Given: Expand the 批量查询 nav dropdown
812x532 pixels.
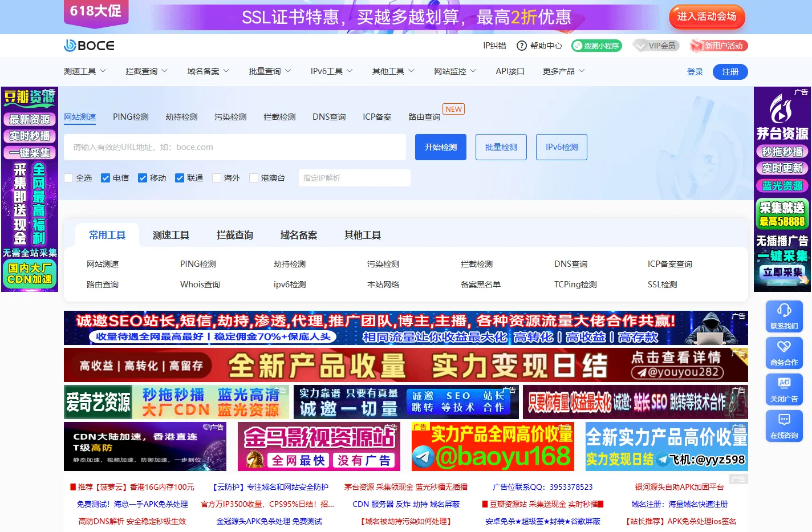Looking at the screenshot, I should coord(270,71).
